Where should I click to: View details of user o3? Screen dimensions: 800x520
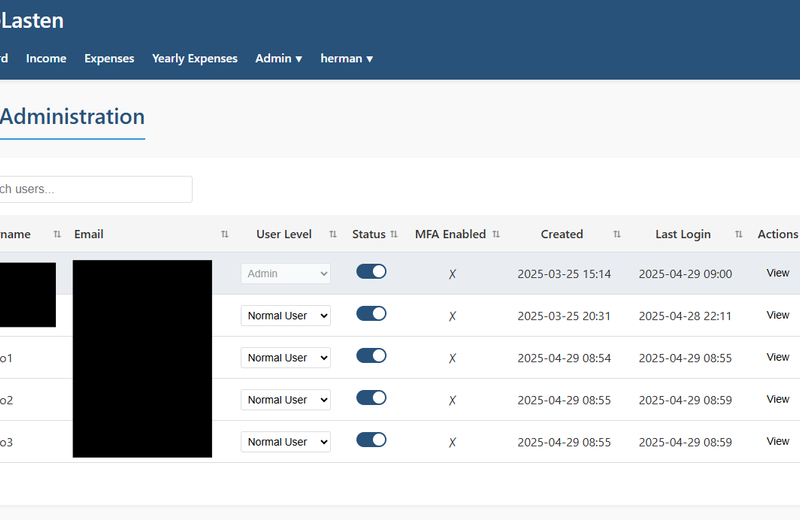tap(778, 441)
